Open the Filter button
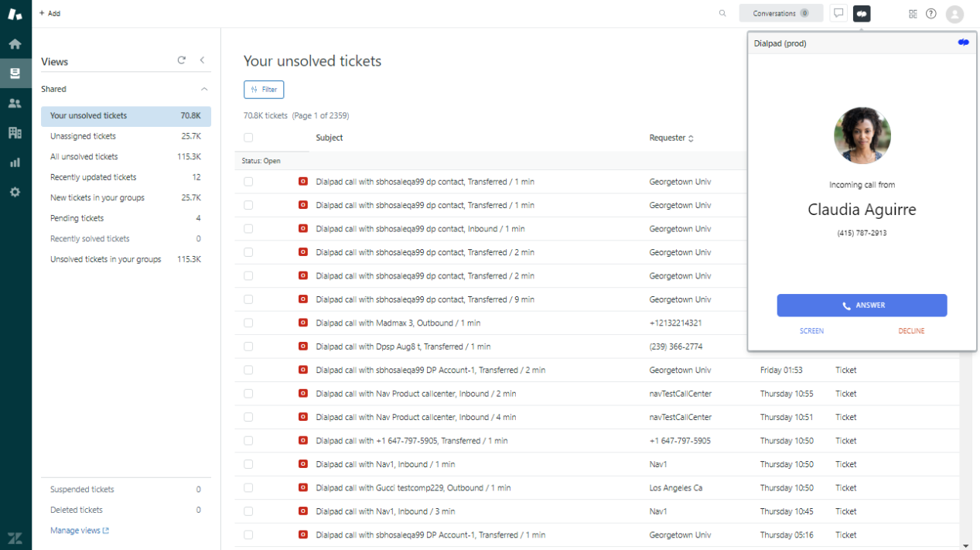Image resolution: width=980 pixels, height=550 pixels. [x=264, y=90]
